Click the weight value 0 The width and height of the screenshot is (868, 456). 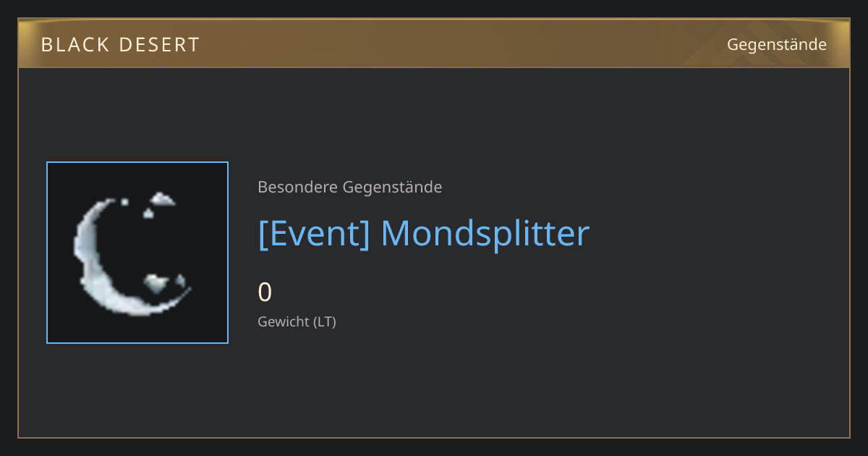[265, 292]
